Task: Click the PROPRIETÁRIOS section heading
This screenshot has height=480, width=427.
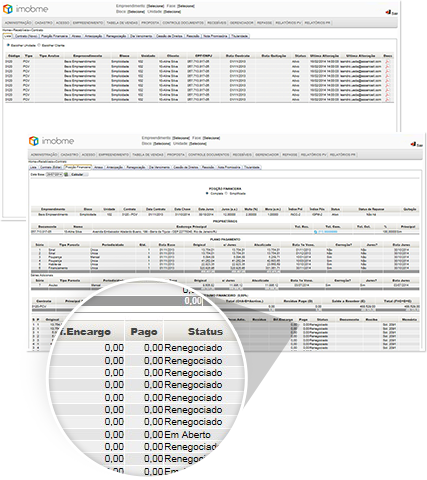Action: point(225,221)
